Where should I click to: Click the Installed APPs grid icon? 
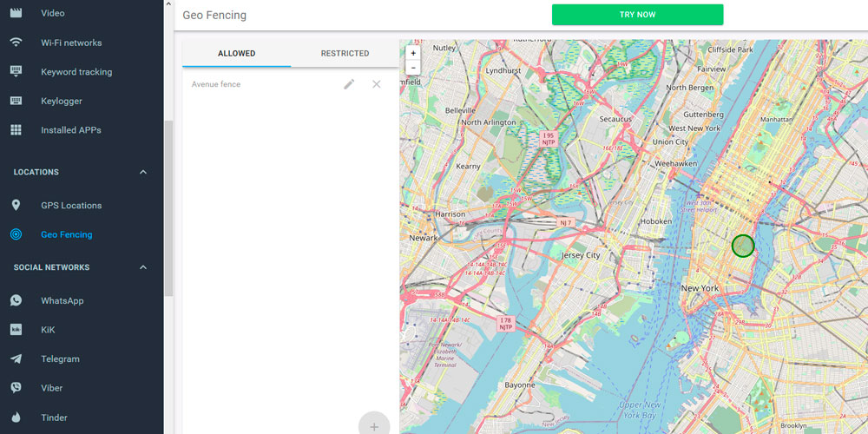[x=16, y=130]
